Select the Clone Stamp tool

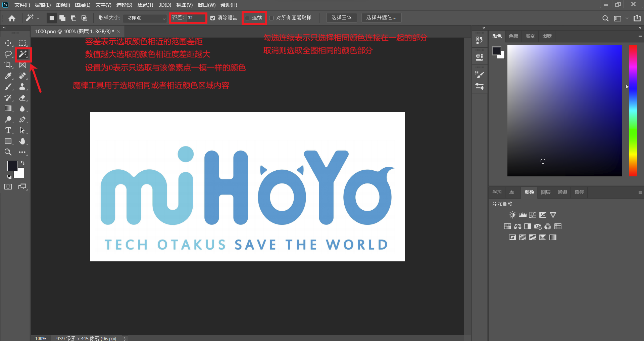click(x=22, y=87)
